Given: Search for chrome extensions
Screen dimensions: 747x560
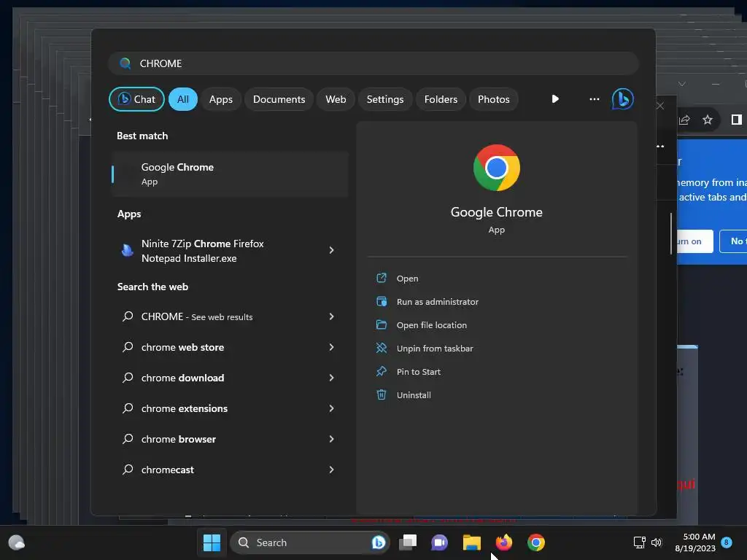Looking at the screenshot, I should [230, 408].
